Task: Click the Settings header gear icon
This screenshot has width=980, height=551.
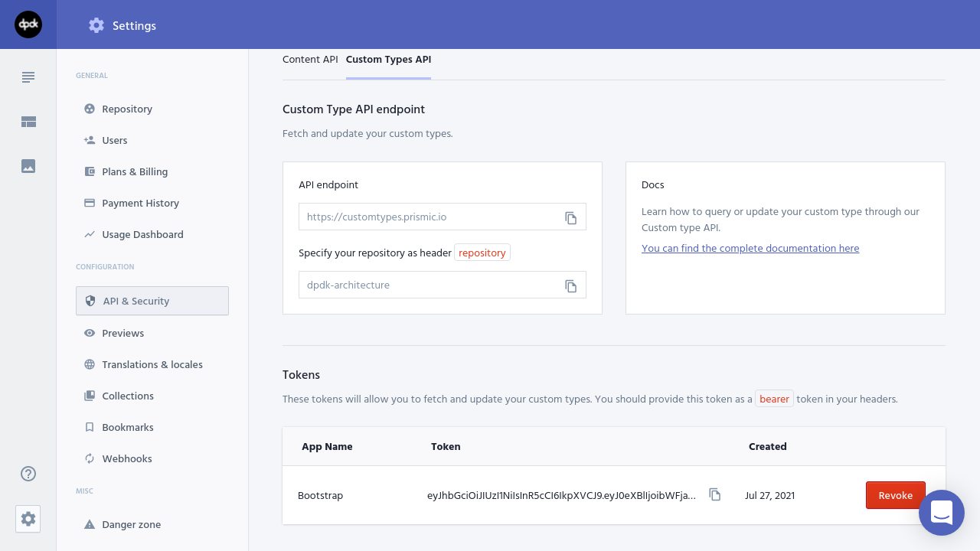Action: coord(96,25)
